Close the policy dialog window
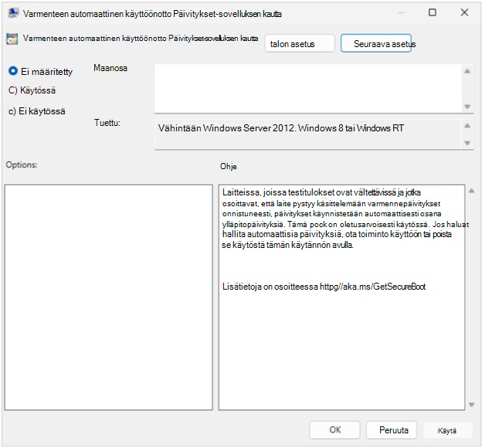The width and height of the screenshot is (482, 448). [x=464, y=12]
